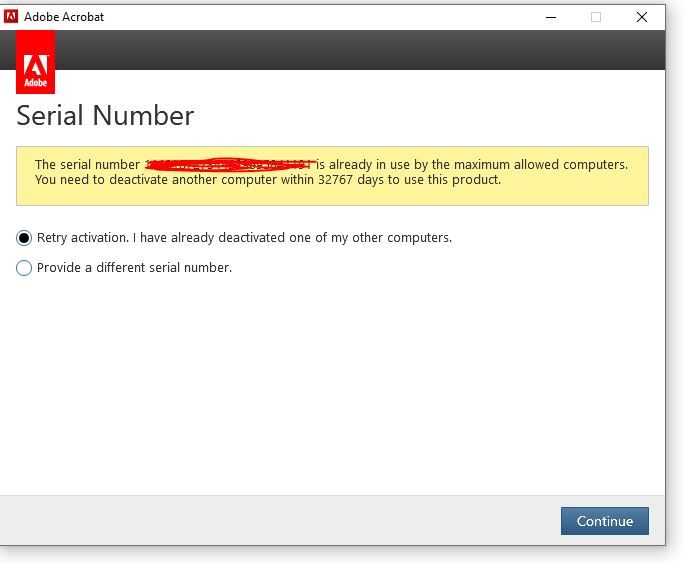Image resolution: width=685 pixels, height=563 pixels.
Task: Select the Retry activation radio button
Action: click(24, 238)
